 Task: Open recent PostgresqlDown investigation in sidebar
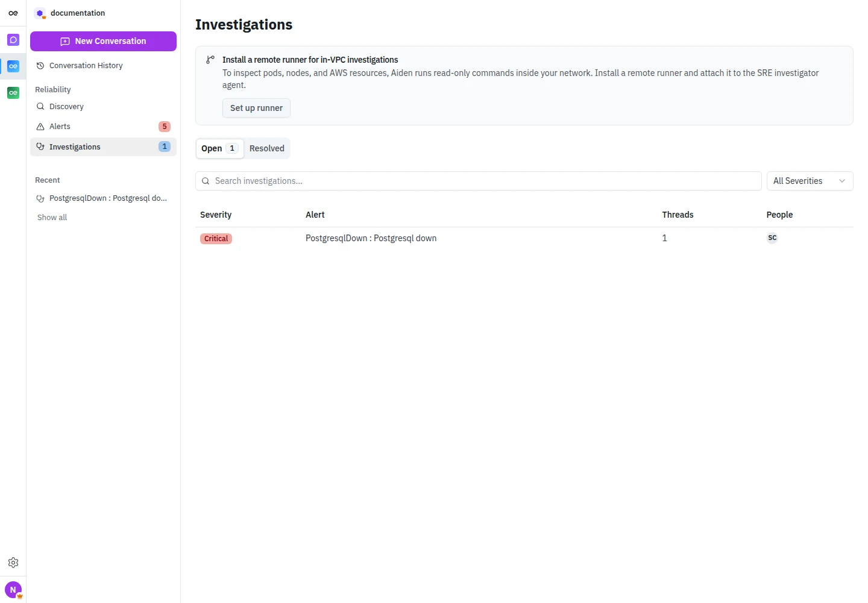(x=103, y=198)
